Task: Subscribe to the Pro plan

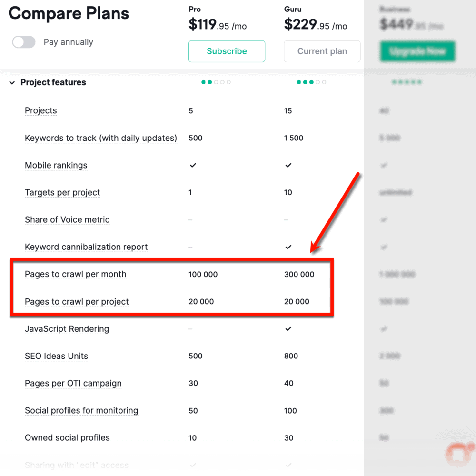Action: click(x=227, y=51)
